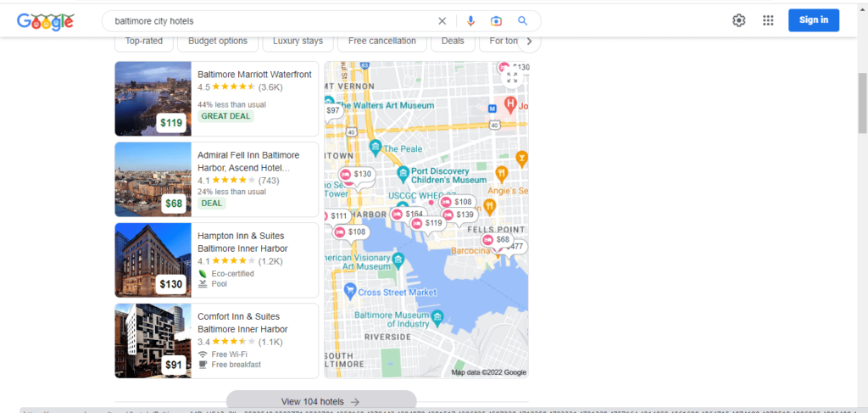The width and height of the screenshot is (868, 413).
Task: Select the $139 hotel map pin
Action: point(459,215)
